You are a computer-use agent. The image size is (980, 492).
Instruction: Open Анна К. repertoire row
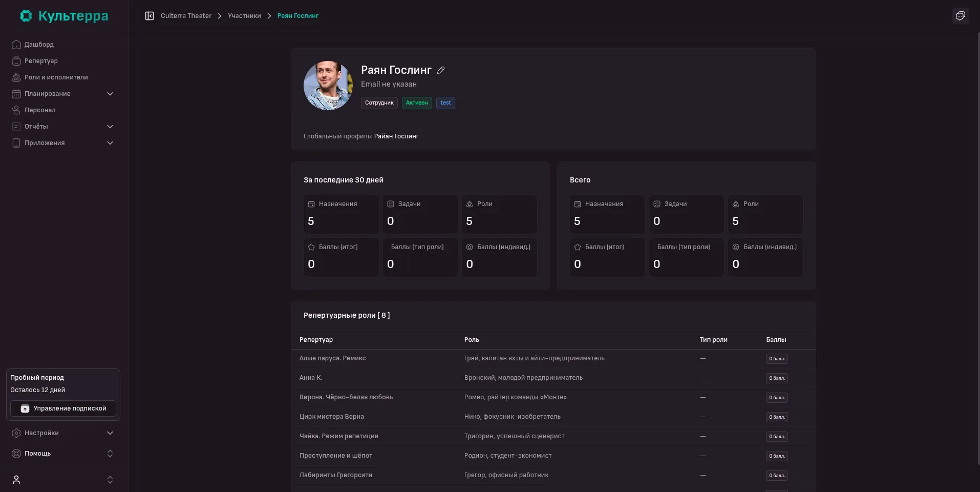[x=553, y=378]
